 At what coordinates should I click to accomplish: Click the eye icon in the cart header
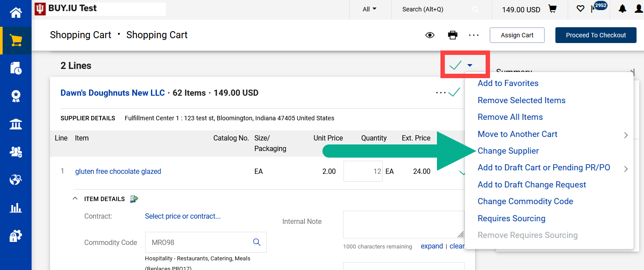click(430, 35)
